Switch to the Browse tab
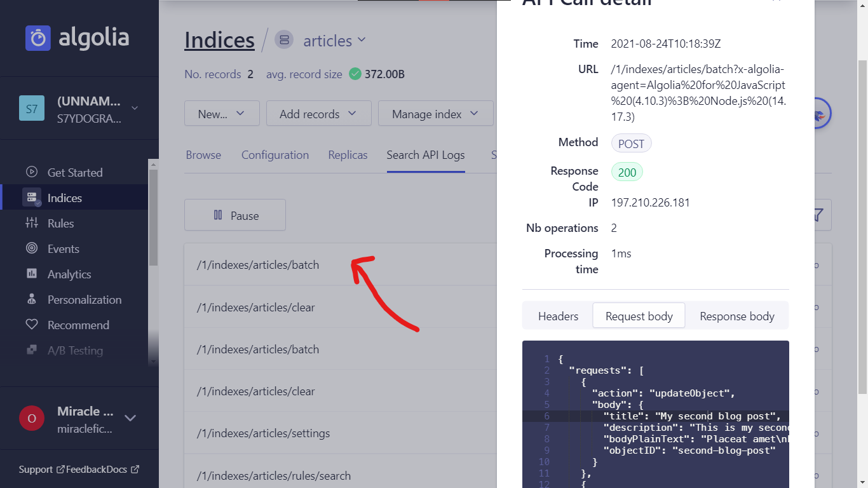868x488 pixels. click(203, 154)
